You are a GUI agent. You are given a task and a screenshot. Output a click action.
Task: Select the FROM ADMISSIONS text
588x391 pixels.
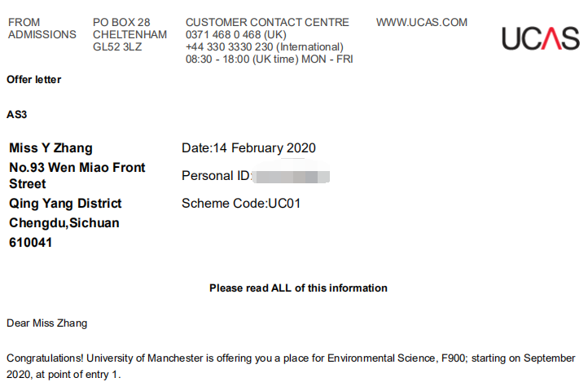(x=42, y=29)
